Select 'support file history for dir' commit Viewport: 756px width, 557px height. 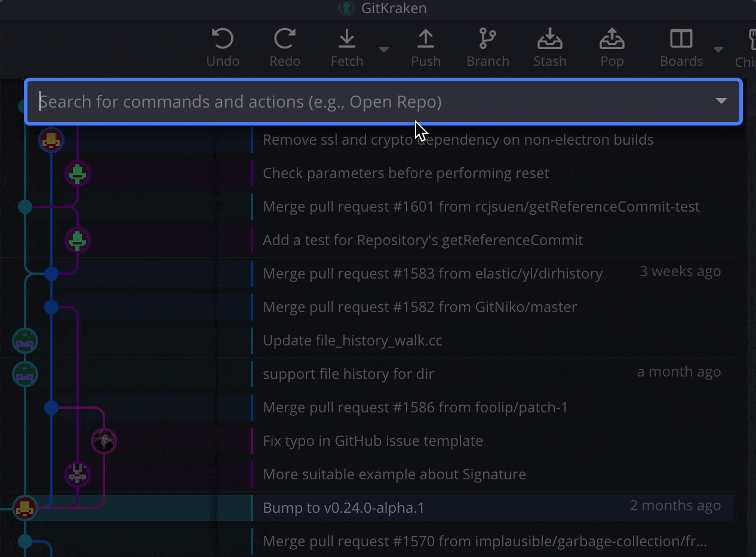click(x=348, y=374)
